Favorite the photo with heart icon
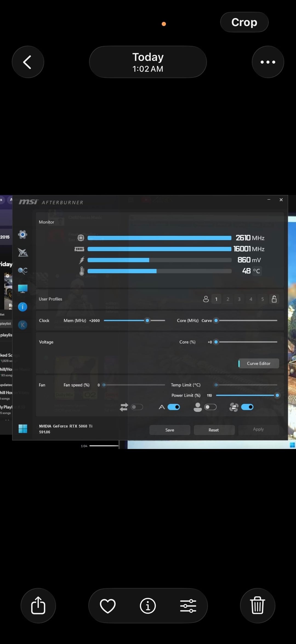296x644 pixels. coord(108,606)
